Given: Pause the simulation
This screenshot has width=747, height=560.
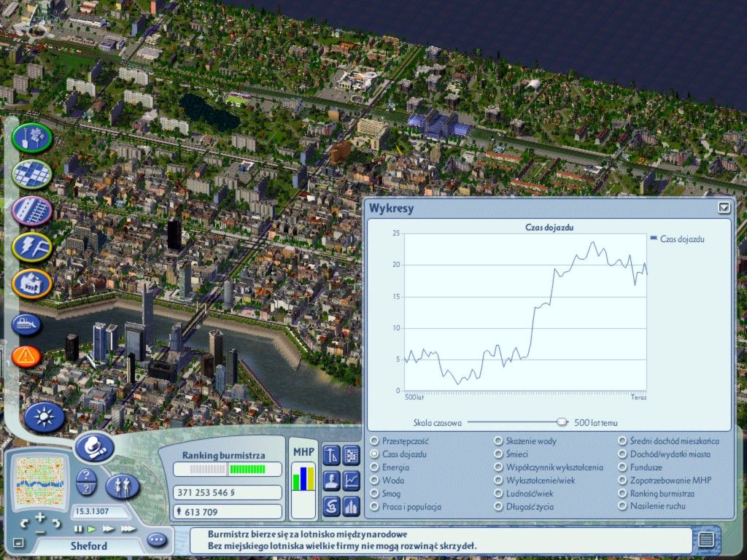Looking at the screenshot, I should [77, 529].
